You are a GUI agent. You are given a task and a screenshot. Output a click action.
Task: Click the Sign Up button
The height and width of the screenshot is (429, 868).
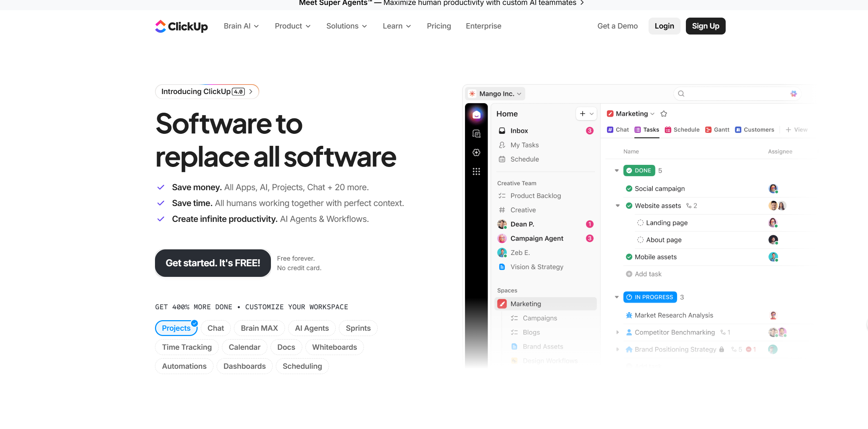(706, 26)
